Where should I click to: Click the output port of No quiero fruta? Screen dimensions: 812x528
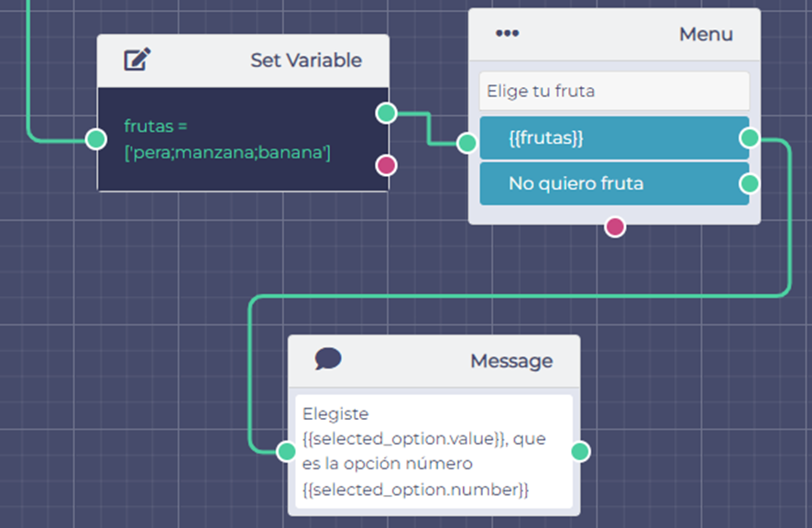pos(750,183)
